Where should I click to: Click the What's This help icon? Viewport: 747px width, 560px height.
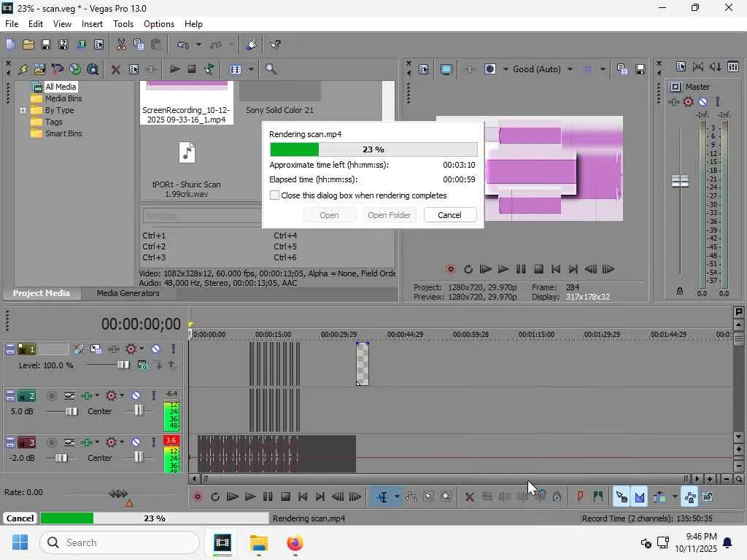click(x=275, y=44)
